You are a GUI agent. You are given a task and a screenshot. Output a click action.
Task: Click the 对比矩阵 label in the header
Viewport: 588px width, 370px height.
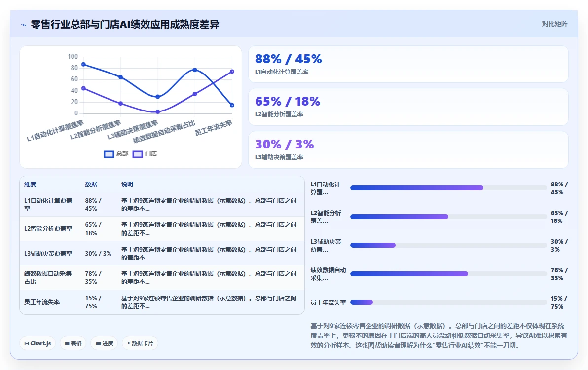[x=554, y=24]
